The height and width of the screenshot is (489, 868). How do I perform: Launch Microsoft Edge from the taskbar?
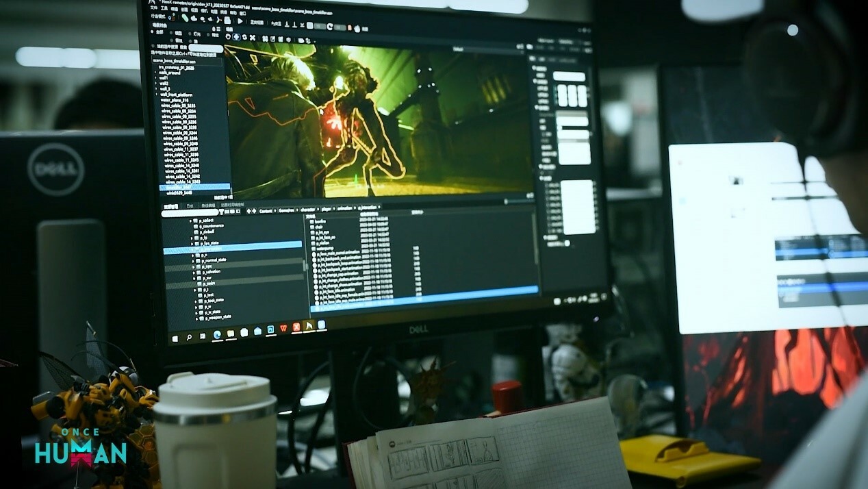point(217,335)
